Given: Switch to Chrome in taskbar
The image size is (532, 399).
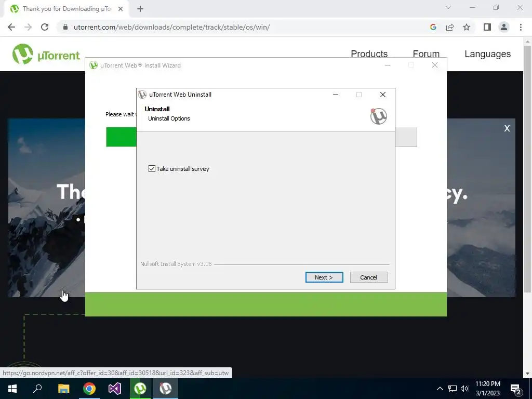Looking at the screenshot, I should pyautogui.click(x=89, y=389).
